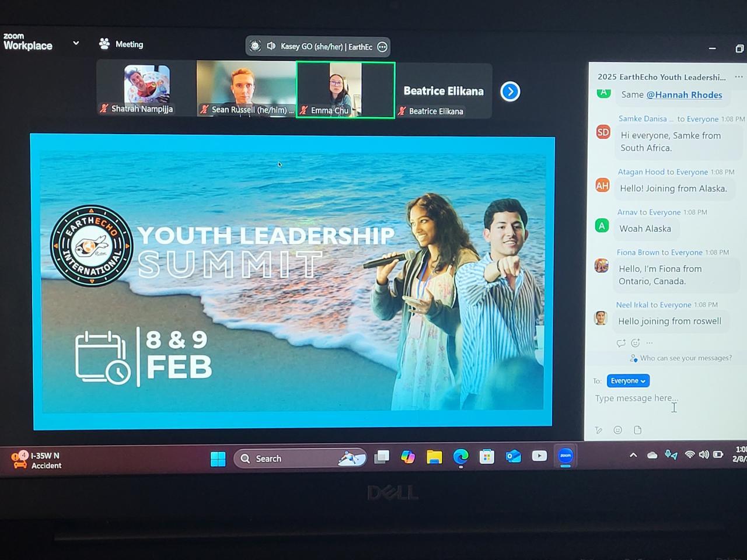Click the shared Youth Leadership Summit slide

click(x=292, y=282)
